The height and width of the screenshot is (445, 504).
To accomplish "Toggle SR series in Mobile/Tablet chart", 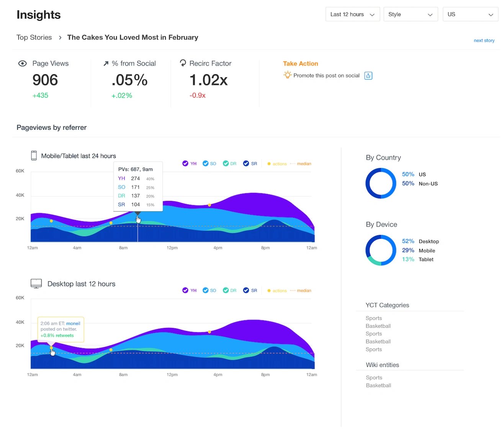I will tap(246, 163).
